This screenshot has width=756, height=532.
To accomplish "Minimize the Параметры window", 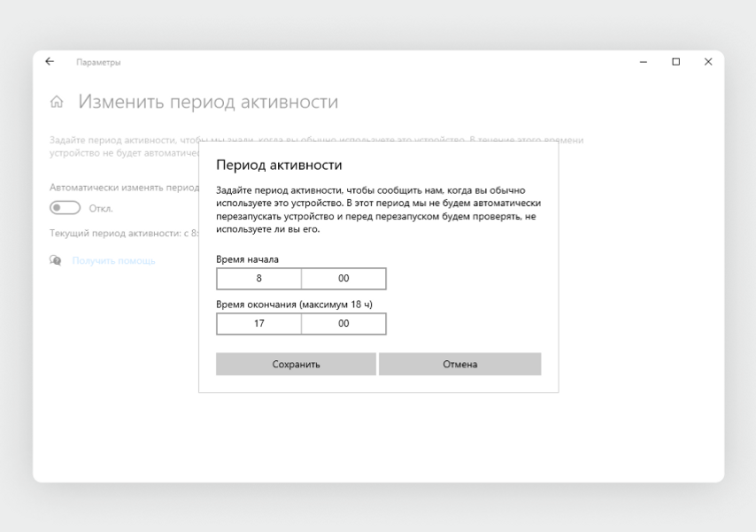I will tap(644, 62).
